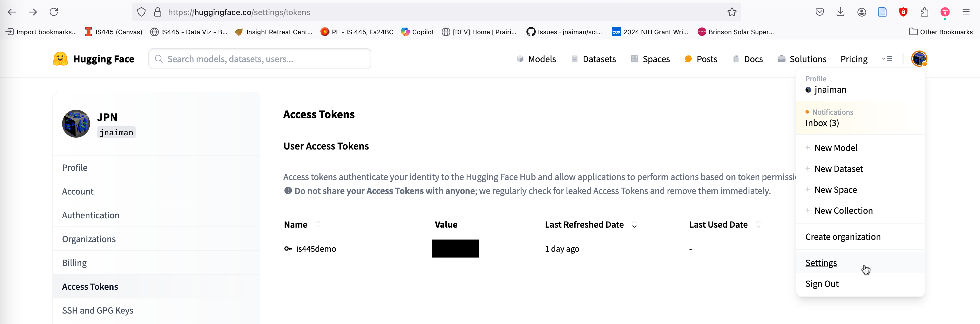Viewport: 980px width, 324px height.
Task: Open the user avatar menu in navbar
Action: 919,59
